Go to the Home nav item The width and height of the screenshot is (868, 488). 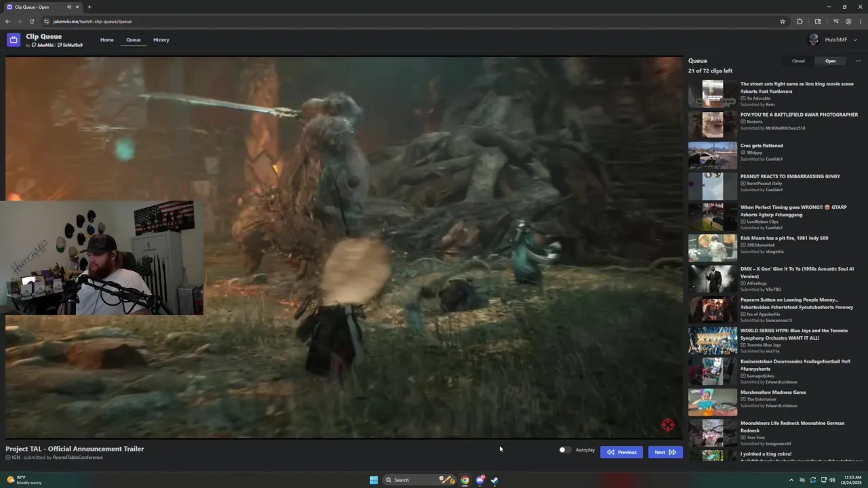pos(107,40)
